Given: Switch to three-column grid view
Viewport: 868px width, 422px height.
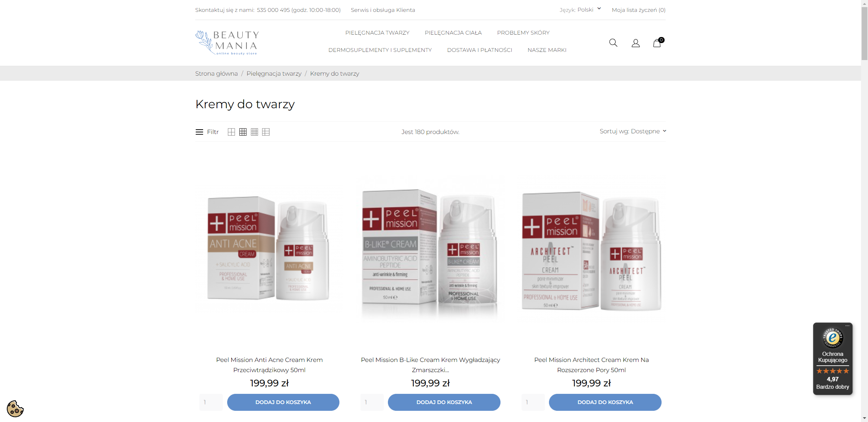Looking at the screenshot, I should [x=243, y=132].
